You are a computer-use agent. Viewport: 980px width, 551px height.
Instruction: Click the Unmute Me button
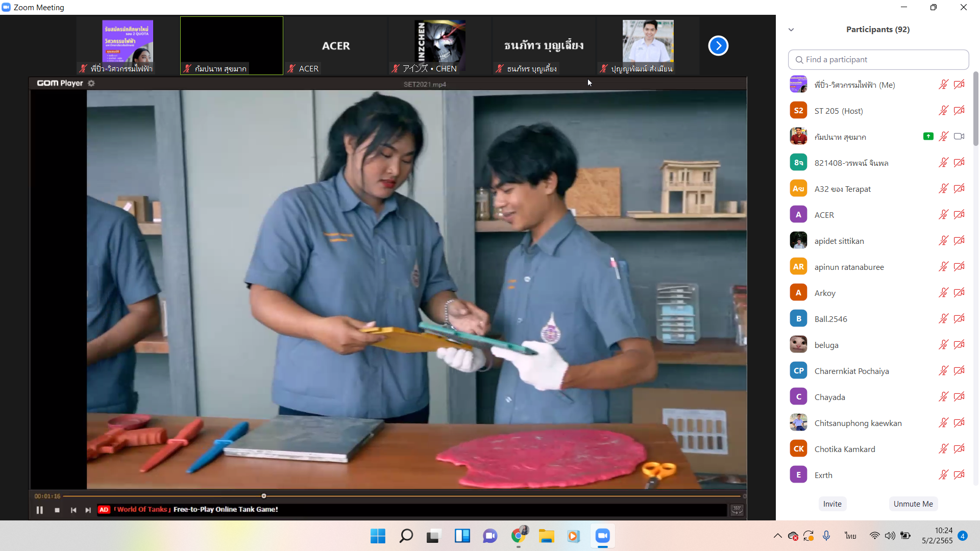pos(913,504)
